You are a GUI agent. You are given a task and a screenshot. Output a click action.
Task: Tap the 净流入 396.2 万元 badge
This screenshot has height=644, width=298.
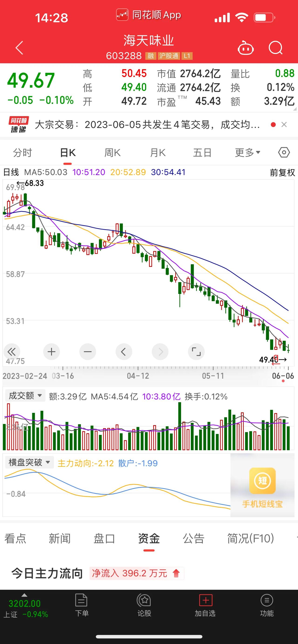pyautogui.click(x=137, y=573)
